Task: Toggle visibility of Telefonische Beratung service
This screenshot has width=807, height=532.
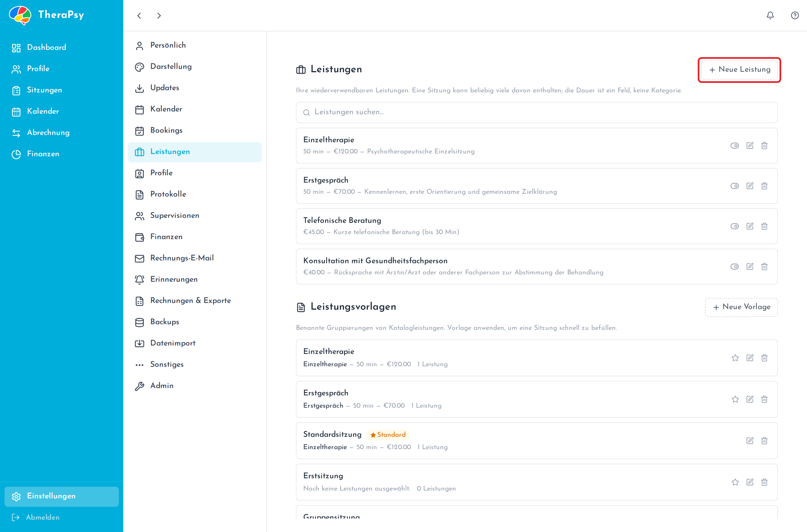Action: 734,226
